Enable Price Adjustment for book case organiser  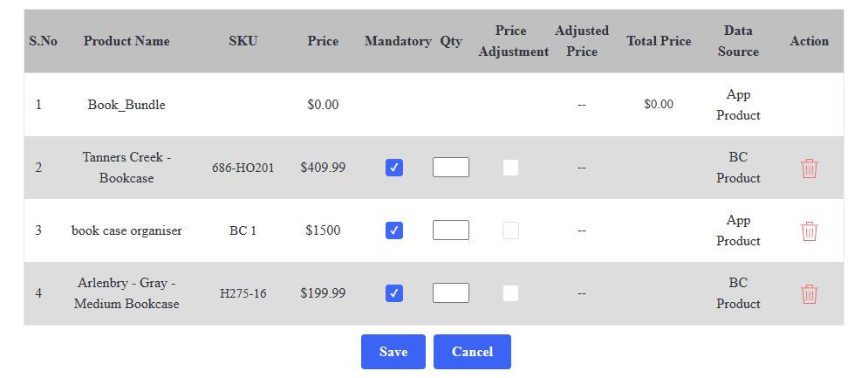click(510, 230)
